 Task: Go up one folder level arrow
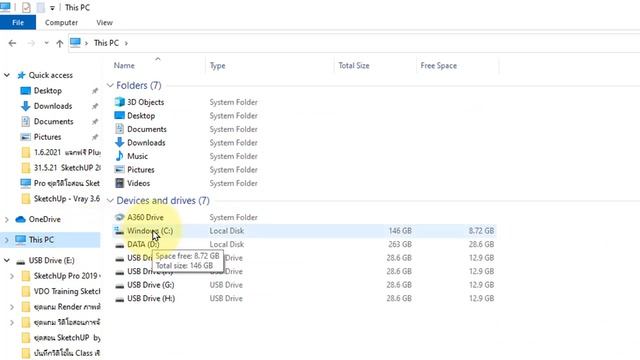tap(60, 43)
